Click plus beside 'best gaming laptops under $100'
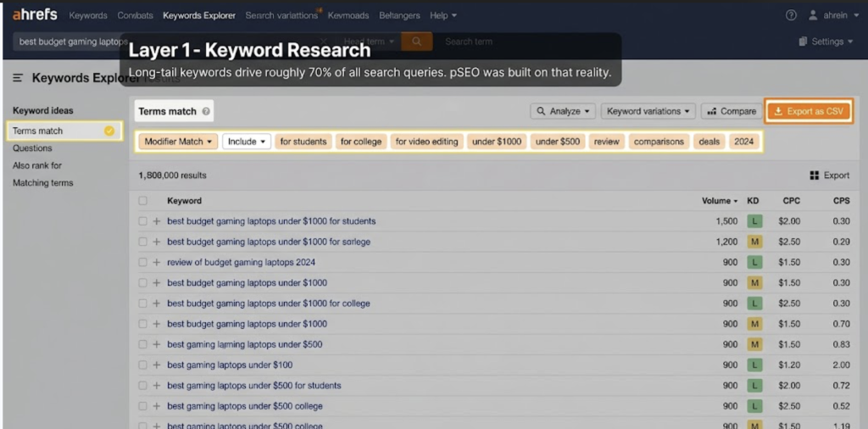Screen dimensions: 868x429 point(157,365)
